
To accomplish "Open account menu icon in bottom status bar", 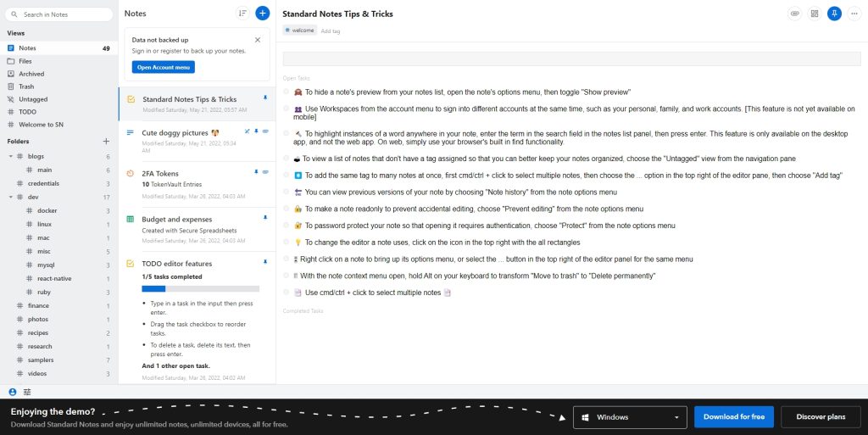I will pyautogui.click(x=12, y=392).
